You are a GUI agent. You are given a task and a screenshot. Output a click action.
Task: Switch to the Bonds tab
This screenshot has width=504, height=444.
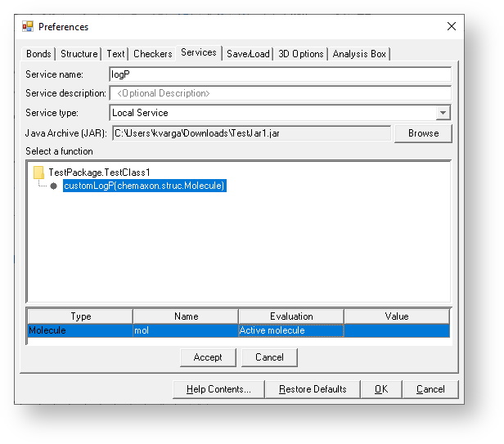tap(38, 54)
